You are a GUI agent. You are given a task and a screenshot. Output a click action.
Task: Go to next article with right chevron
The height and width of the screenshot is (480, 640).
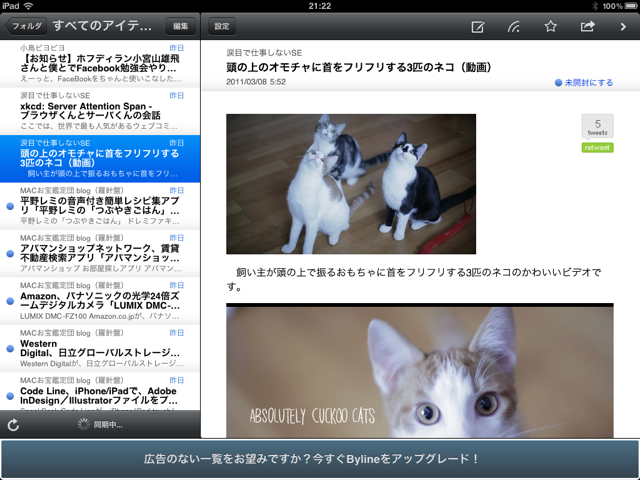pyautogui.click(x=622, y=26)
